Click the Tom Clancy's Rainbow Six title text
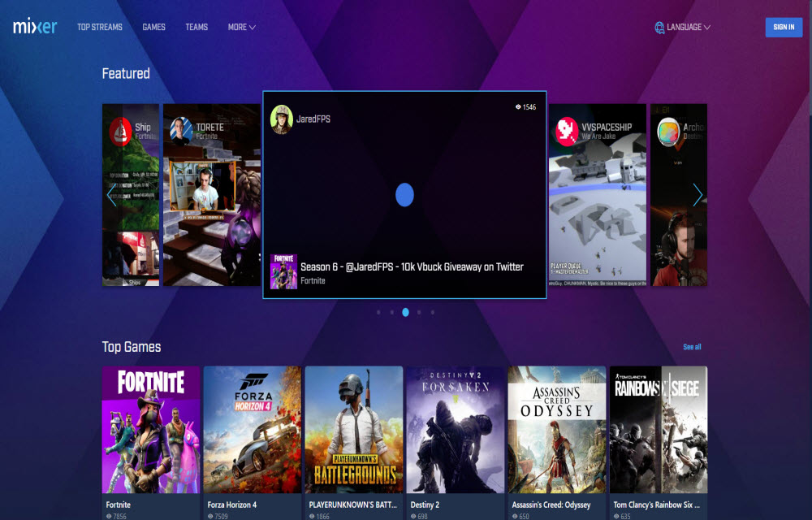The width and height of the screenshot is (812, 520). [657, 505]
